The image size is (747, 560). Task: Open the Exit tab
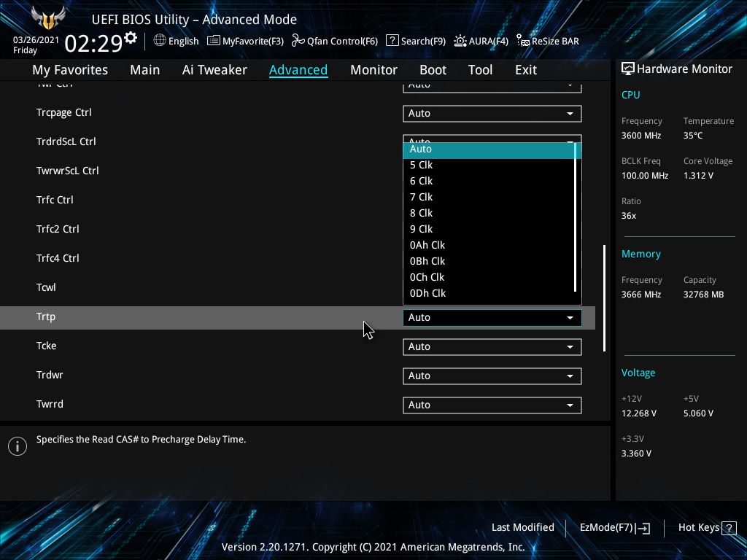[x=526, y=70]
